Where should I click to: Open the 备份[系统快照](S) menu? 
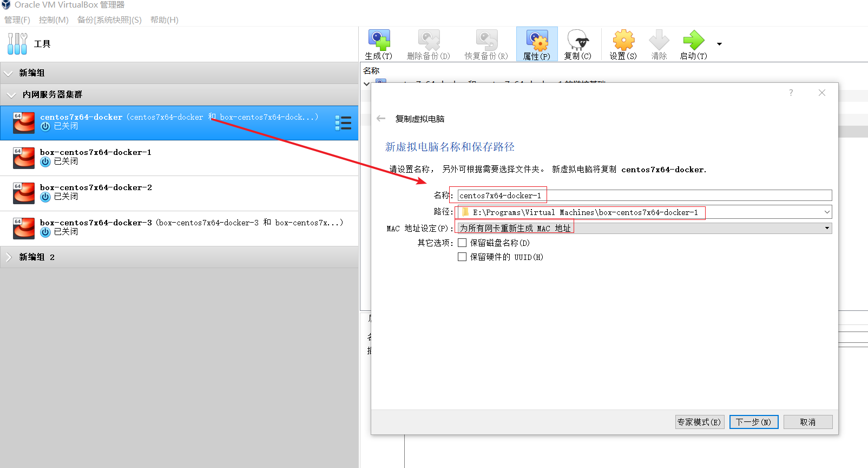pyautogui.click(x=109, y=20)
